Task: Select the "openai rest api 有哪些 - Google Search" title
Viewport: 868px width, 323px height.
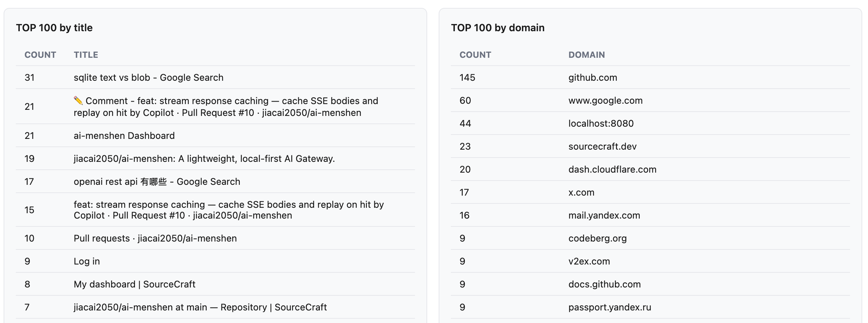Action: (x=157, y=182)
